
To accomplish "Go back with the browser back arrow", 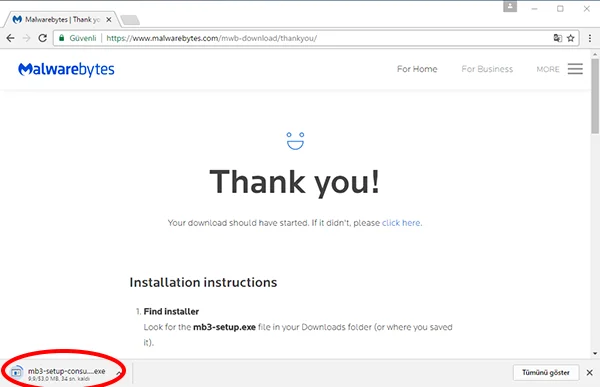I will (x=10, y=38).
